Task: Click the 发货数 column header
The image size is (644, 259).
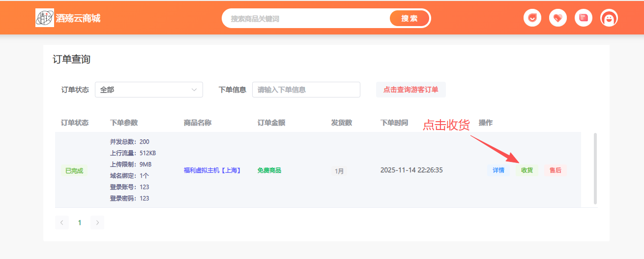Action: 342,123
